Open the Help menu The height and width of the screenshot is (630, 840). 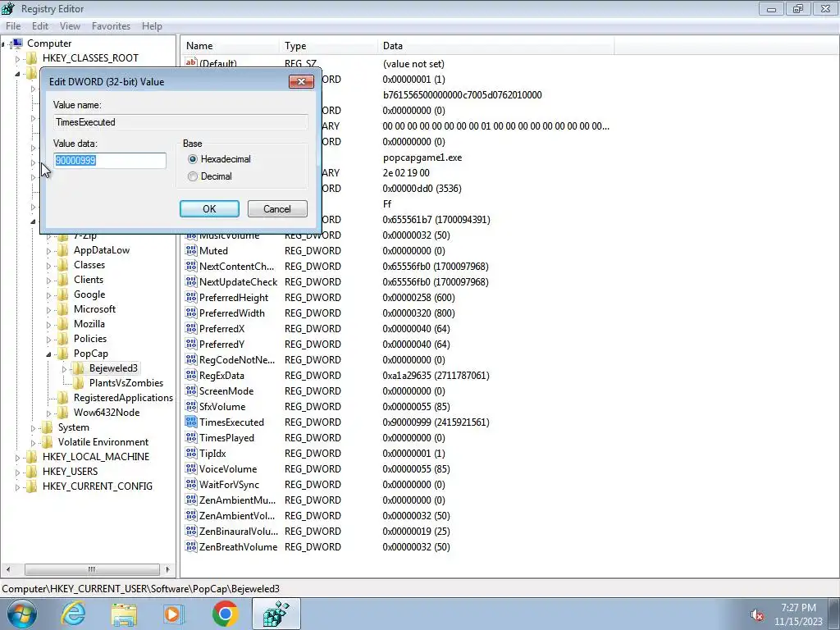coord(152,25)
